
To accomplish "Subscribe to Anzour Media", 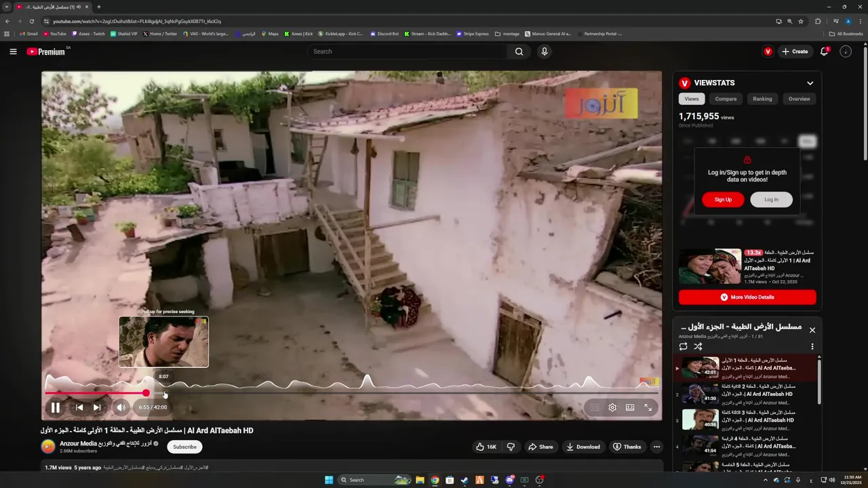I will [x=184, y=447].
